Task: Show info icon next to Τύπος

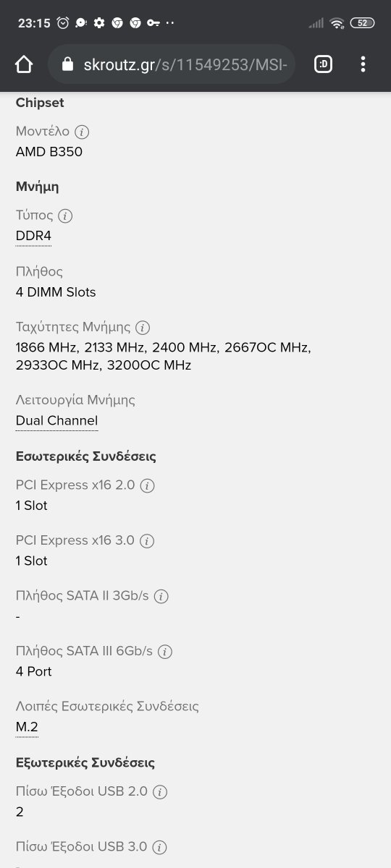Action: pos(65,216)
